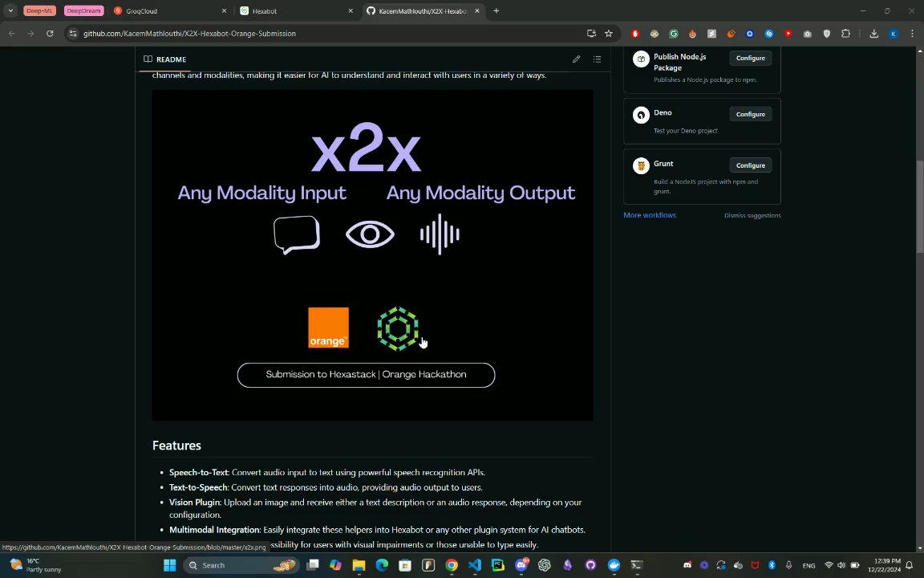Click the Windows taskbar Search box

tap(241, 565)
